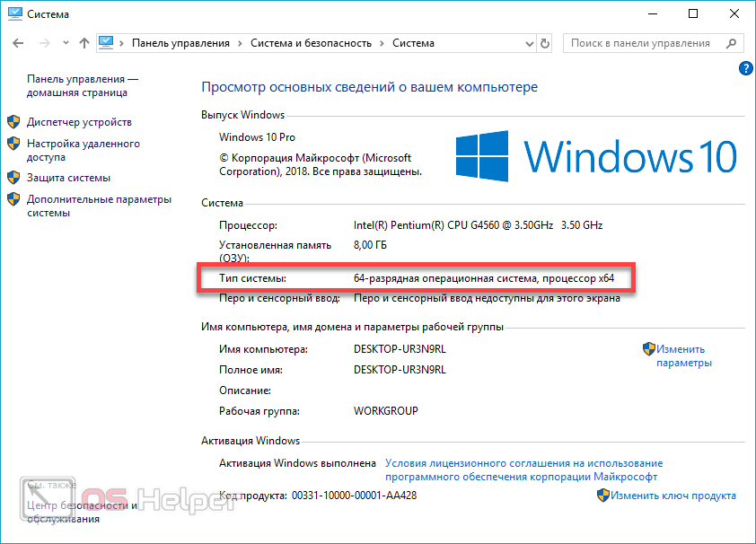Open Дополнительные параметры системы

99,206
